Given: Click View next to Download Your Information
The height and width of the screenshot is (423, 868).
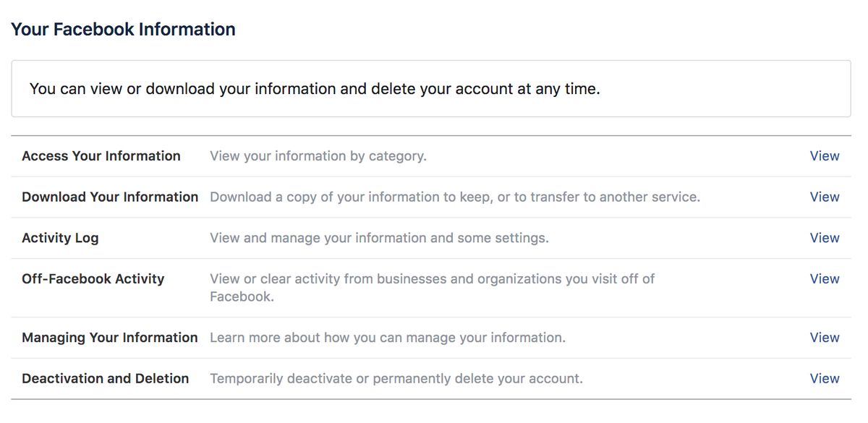Looking at the screenshot, I should [825, 197].
